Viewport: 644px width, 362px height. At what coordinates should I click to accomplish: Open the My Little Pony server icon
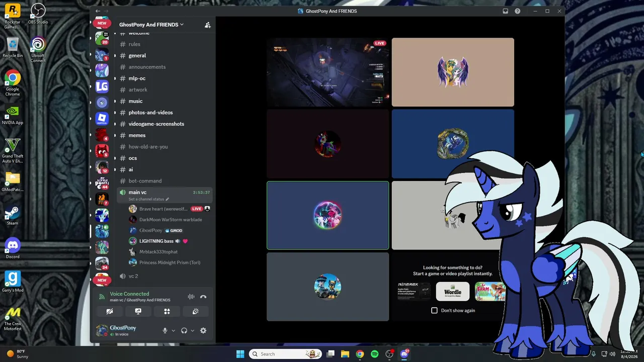(x=102, y=183)
